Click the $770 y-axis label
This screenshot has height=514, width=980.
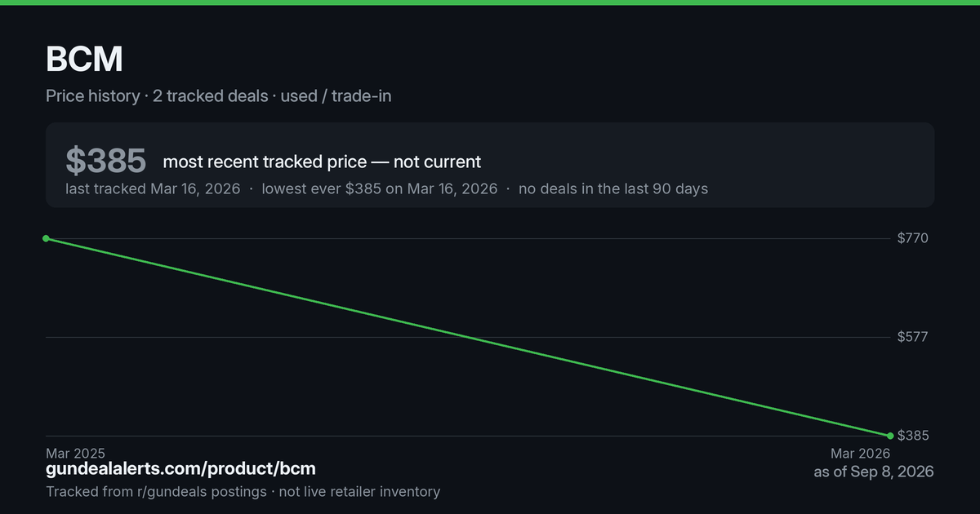(x=912, y=238)
